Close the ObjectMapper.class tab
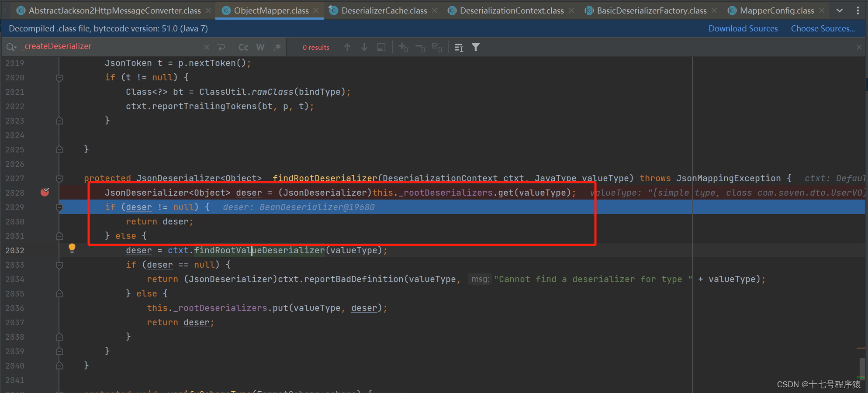The image size is (868, 393). (x=316, y=10)
